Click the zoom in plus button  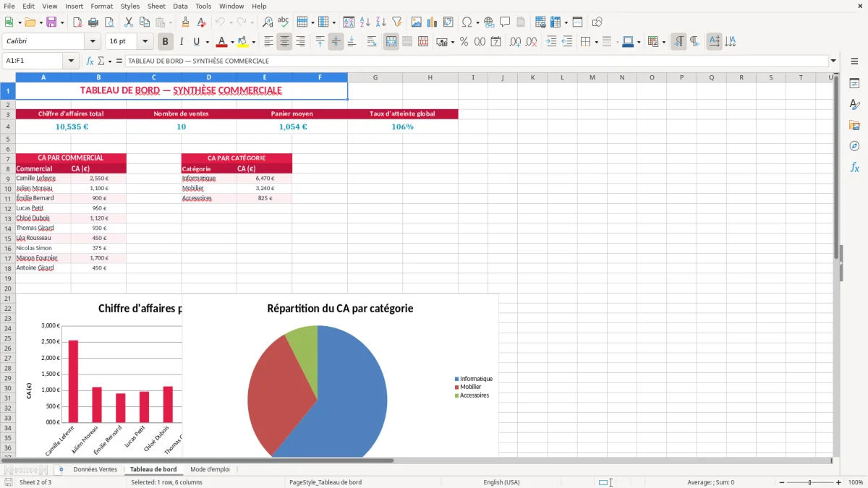tap(839, 482)
